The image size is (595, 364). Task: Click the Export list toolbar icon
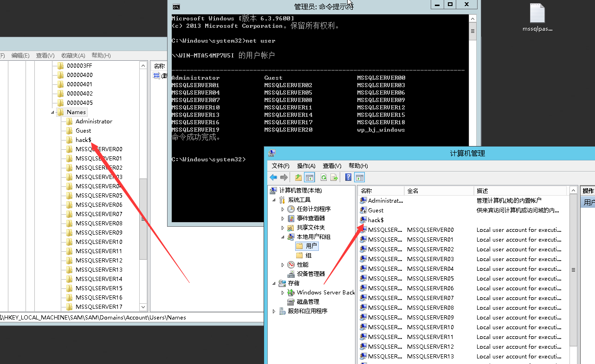tap(334, 177)
